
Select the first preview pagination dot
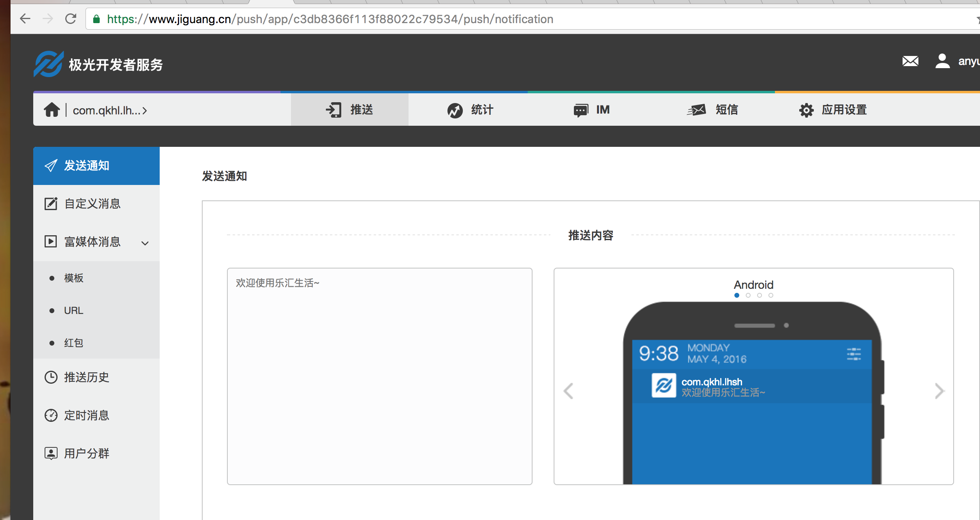coord(737,295)
